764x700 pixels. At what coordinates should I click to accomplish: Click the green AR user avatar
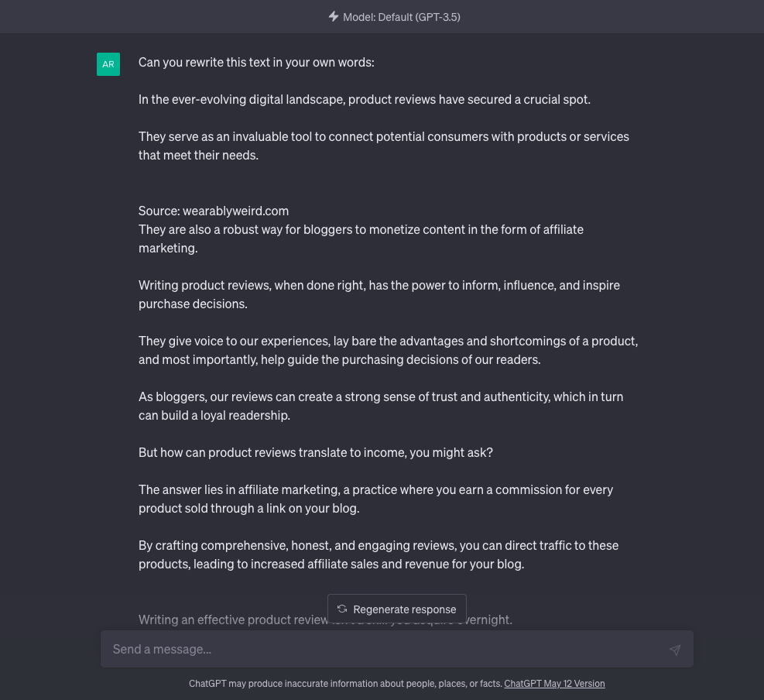[108, 64]
